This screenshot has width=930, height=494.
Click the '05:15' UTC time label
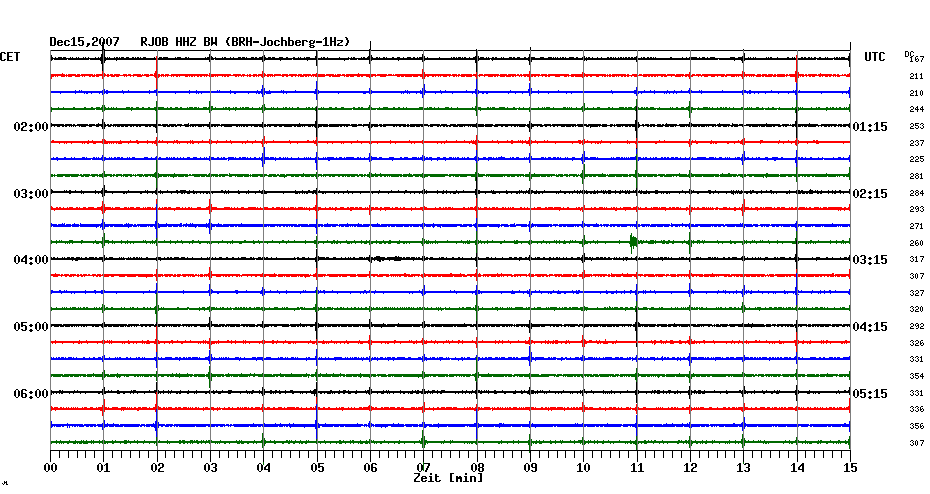[870, 394]
